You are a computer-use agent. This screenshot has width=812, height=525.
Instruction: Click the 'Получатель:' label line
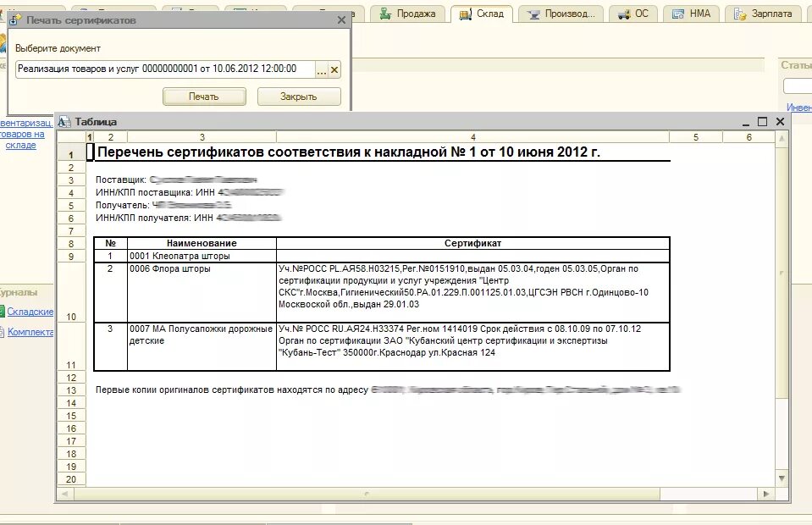pyautogui.click(x=163, y=206)
